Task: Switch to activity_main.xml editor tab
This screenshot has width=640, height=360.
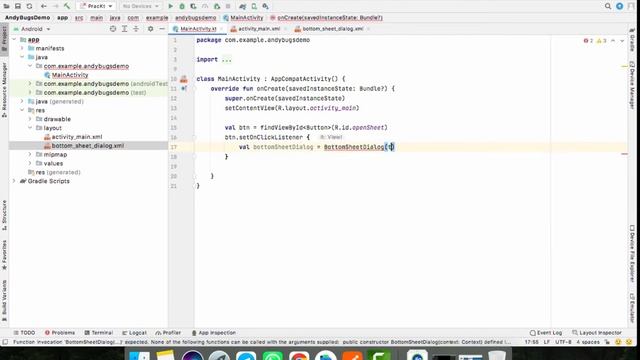Action: point(259,29)
